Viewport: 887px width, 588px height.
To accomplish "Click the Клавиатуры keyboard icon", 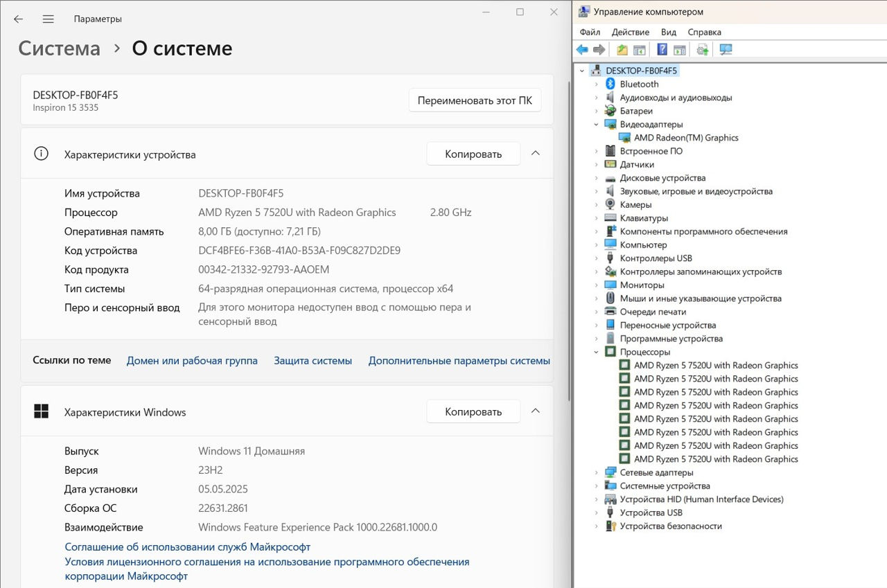I will pos(611,218).
